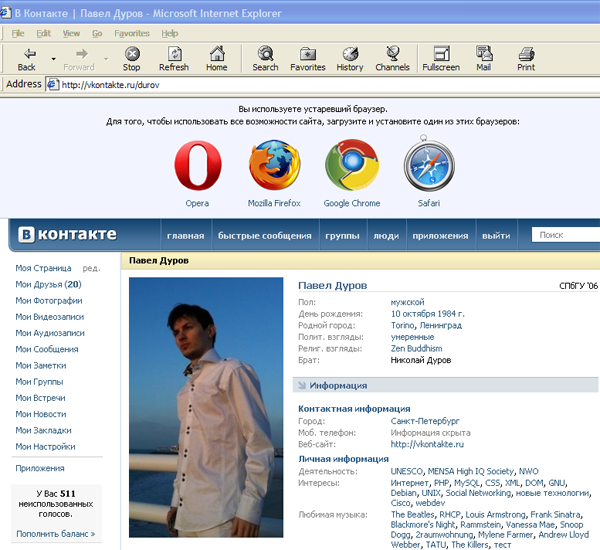Click the Safari compass logo

coord(429,163)
